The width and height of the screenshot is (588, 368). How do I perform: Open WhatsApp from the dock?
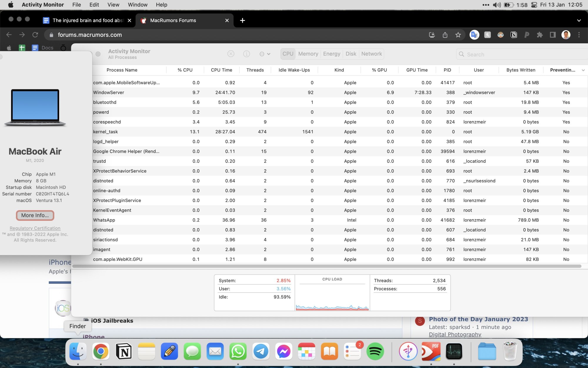coord(238,351)
